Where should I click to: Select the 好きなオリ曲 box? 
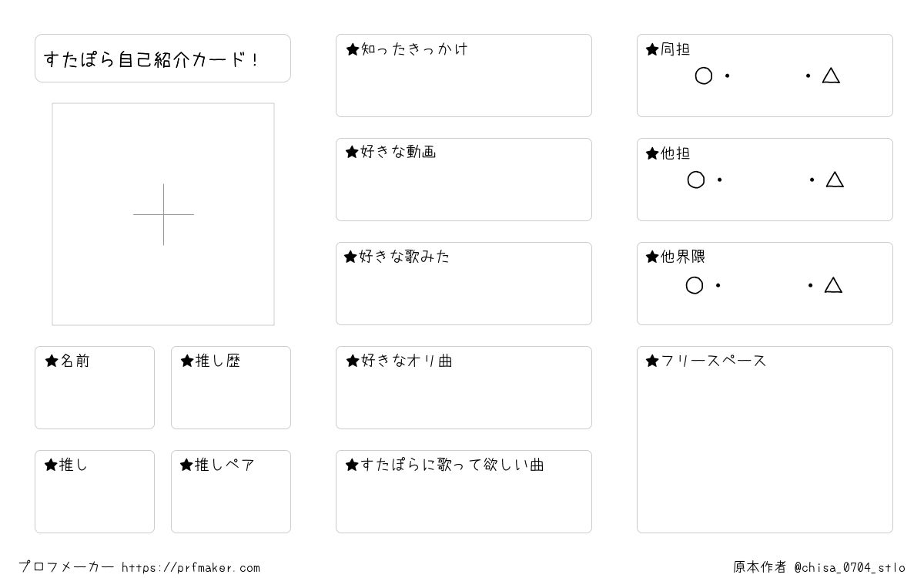coord(464,388)
